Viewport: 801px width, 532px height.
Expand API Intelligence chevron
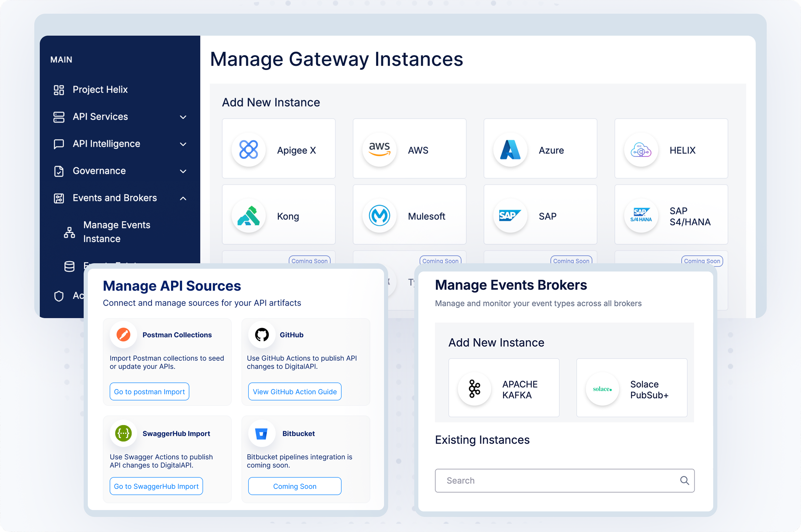[x=183, y=144]
